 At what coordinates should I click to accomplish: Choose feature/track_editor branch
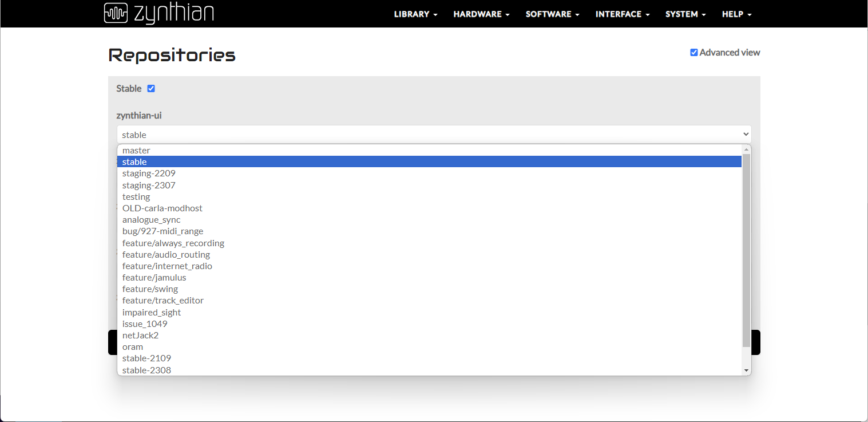pyautogui.click(x=429, y=301)
